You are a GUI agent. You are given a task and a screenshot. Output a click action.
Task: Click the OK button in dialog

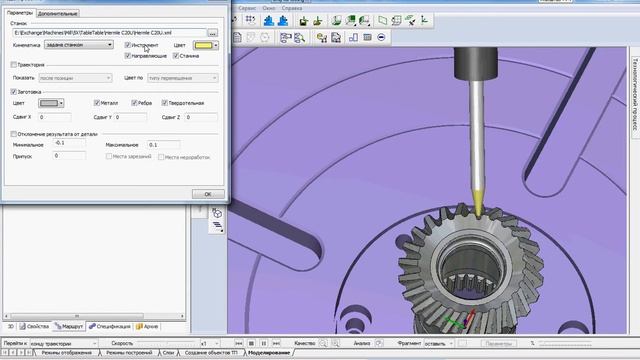point(208,194)
